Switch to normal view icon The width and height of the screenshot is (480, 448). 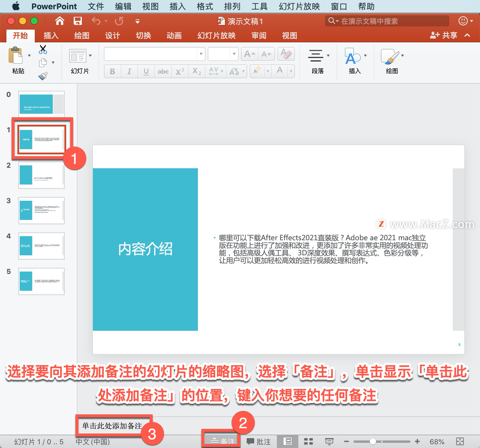coord(287,441)
